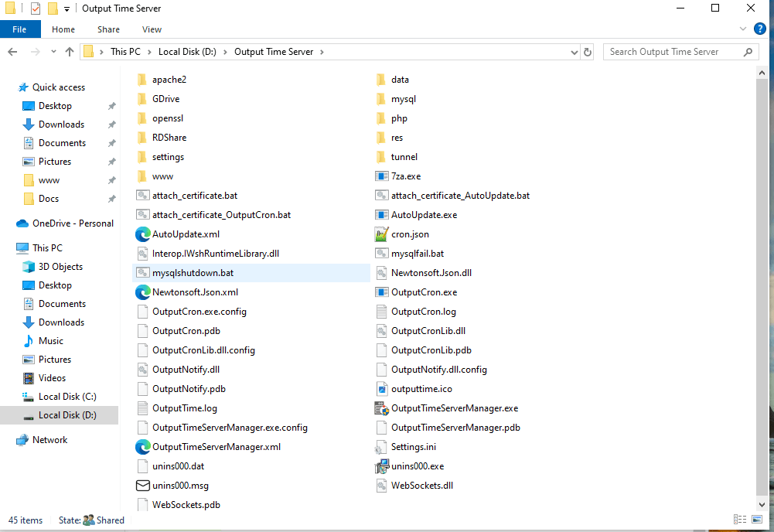The image size is (774, 532).
Task: Click the Back navigation arrow
Action: pos(13,52)
